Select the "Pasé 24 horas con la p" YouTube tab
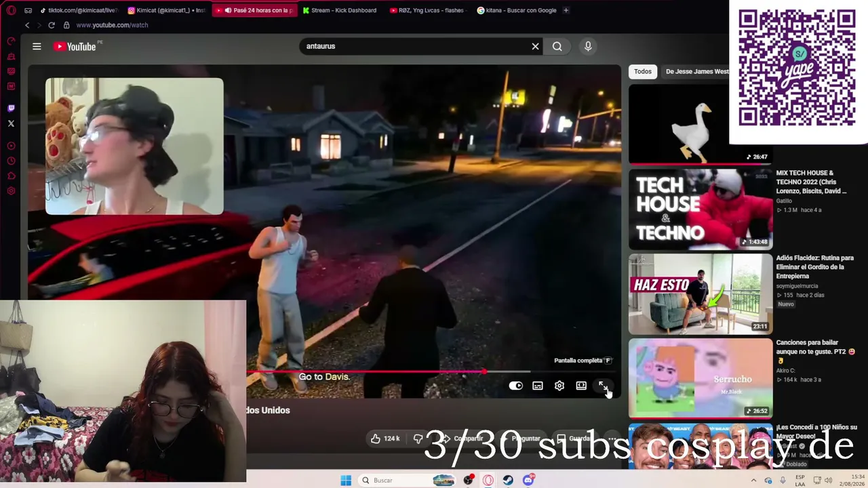 (x=256, y=10)
